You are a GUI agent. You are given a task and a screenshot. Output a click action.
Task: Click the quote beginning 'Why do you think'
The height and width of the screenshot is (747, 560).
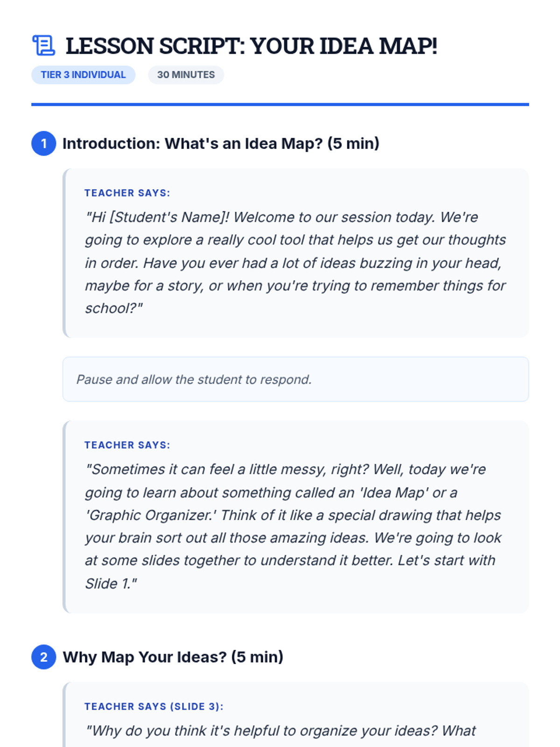[x=281, y=731]
